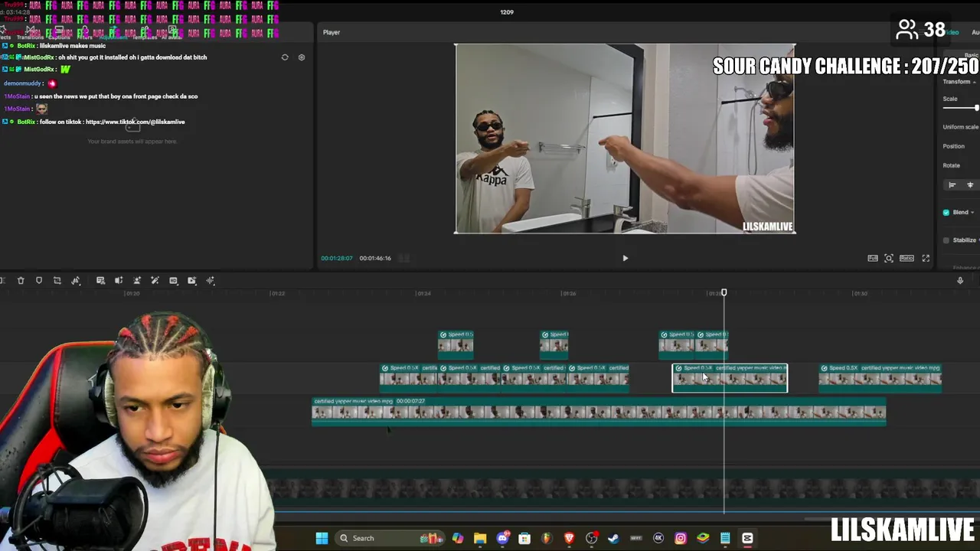
Task: Click the video-effect play icon in the timeline toolbar
Action: click(191, 281)
